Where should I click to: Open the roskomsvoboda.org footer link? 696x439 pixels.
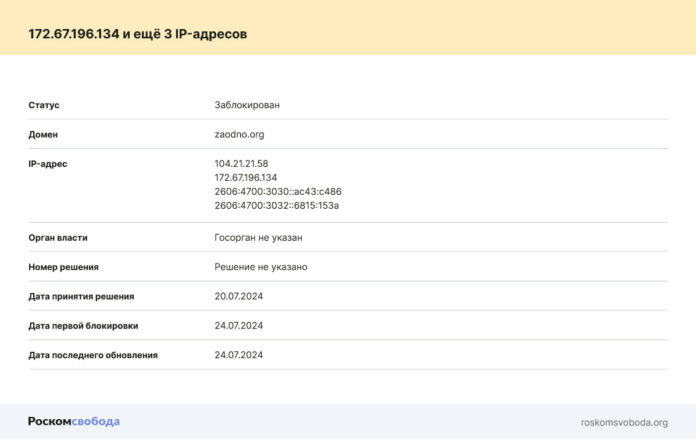(624, 422)
